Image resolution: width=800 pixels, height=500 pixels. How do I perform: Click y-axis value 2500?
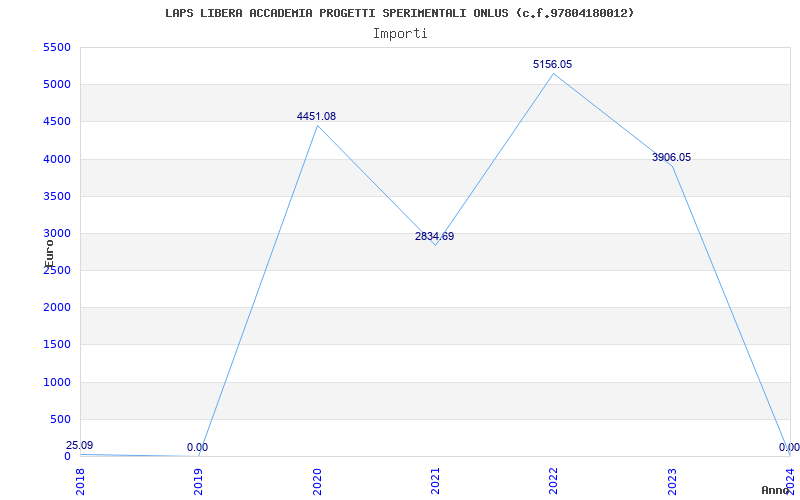(57, 271)
